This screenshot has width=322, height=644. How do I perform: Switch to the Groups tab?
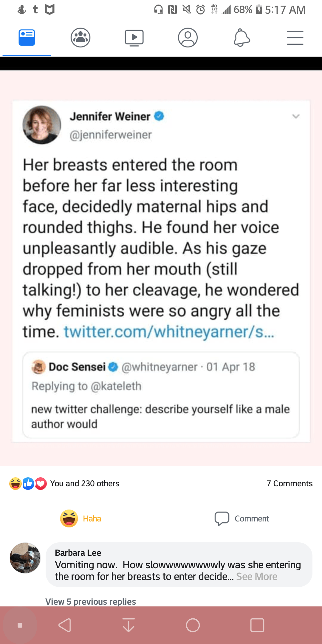point(80,38)
